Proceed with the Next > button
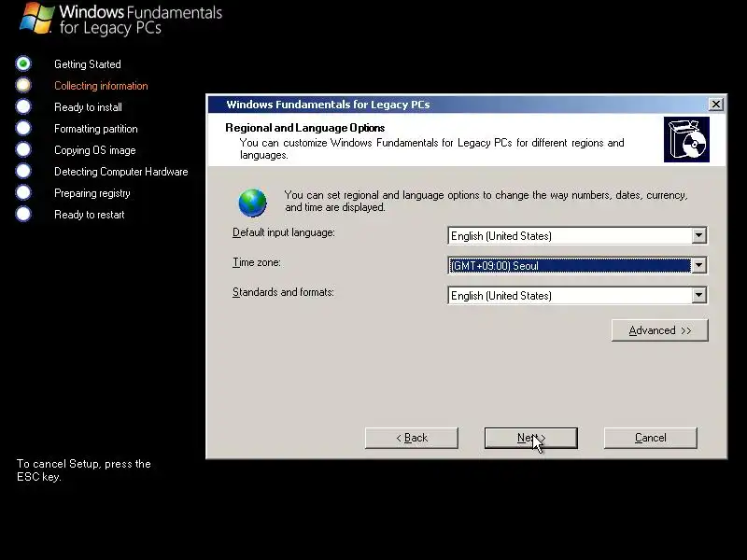The height and width of the screenshot is (560, 747). [530, 438]
